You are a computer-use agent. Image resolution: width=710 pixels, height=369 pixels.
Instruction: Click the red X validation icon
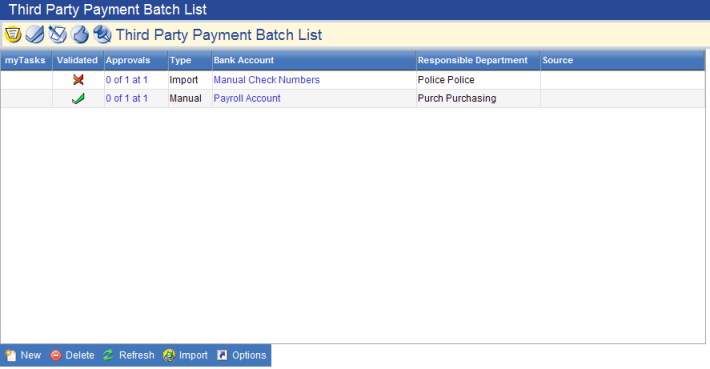pos(78,80)
